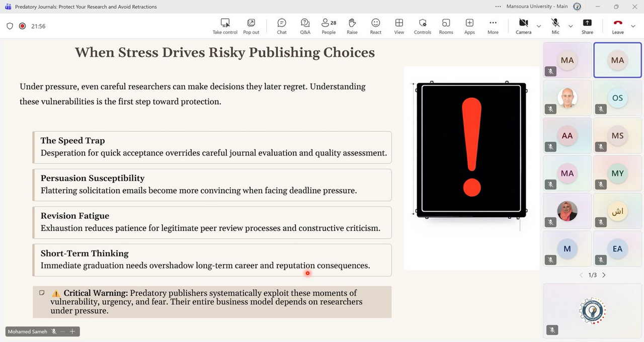Go to next participants page
This screenshot has width=644, height=342.
604,275
